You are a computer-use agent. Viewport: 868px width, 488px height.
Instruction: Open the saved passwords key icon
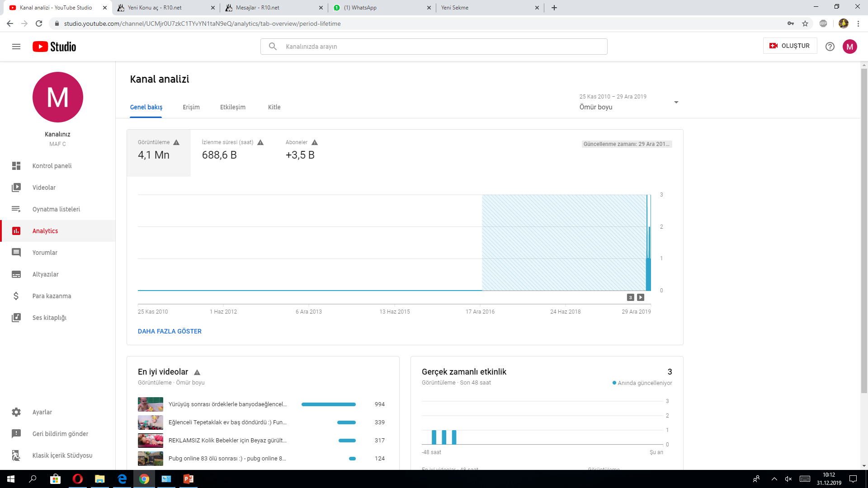click(791, 23)
